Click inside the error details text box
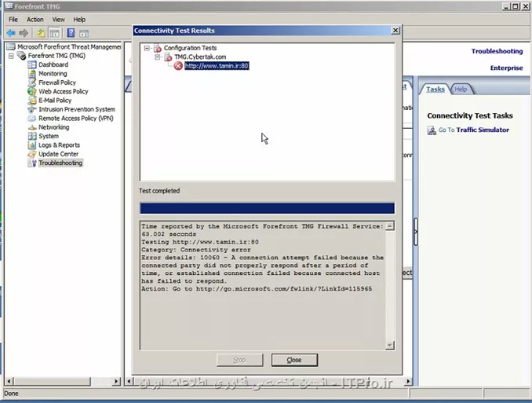532x403 pixels. click(x=263, y=285)
